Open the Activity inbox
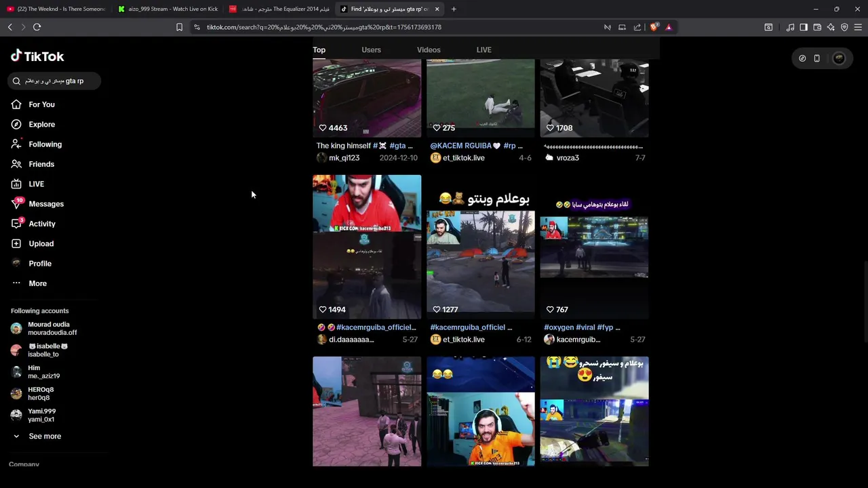The height and width of the screenshot is (488, 868). pos(42,224)
